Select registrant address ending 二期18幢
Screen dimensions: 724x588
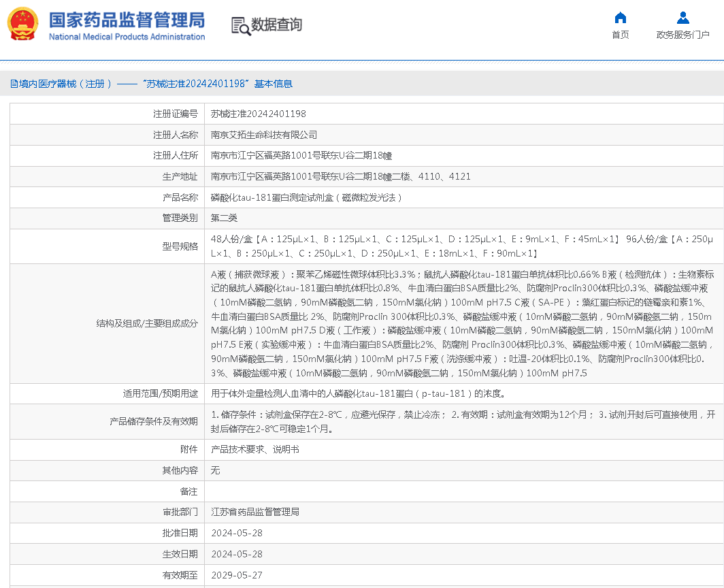[x=301, y=156]
